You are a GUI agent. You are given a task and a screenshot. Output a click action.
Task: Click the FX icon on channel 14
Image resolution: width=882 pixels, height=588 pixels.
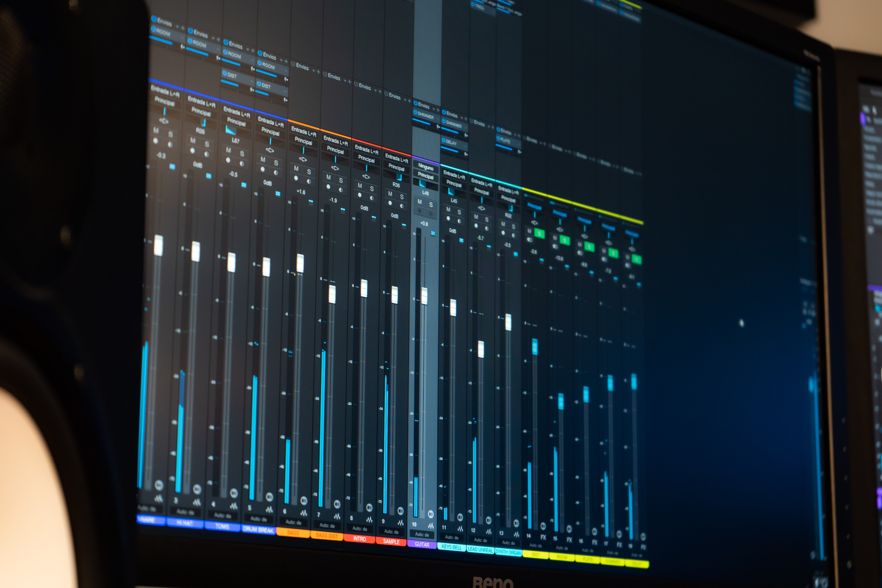pos(543,537)
